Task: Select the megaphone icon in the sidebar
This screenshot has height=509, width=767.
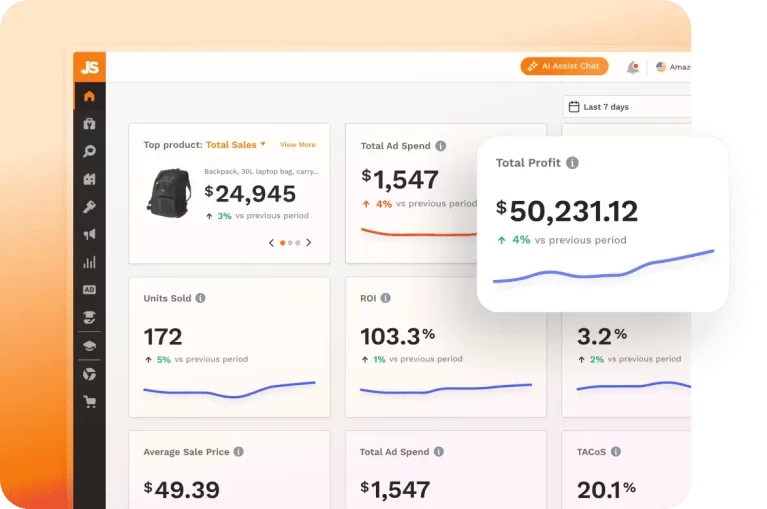Action: [89, 235]
